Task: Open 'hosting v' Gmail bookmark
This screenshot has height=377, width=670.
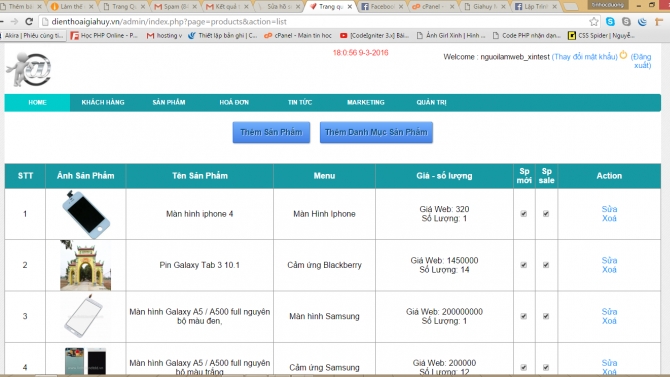Action: pos(165,35)
